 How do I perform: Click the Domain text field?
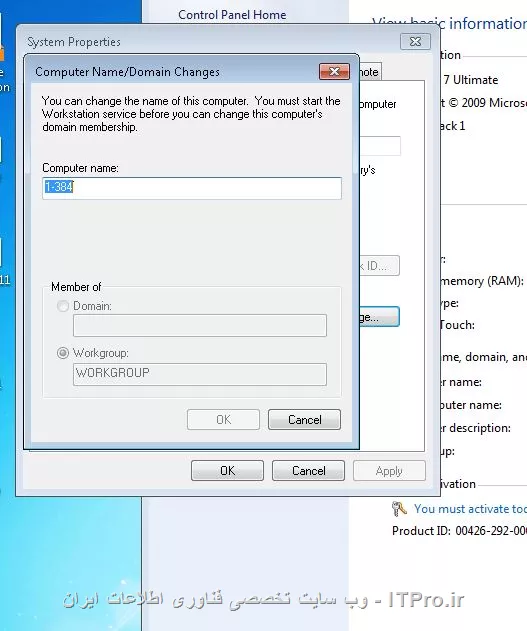pos(200,326)
